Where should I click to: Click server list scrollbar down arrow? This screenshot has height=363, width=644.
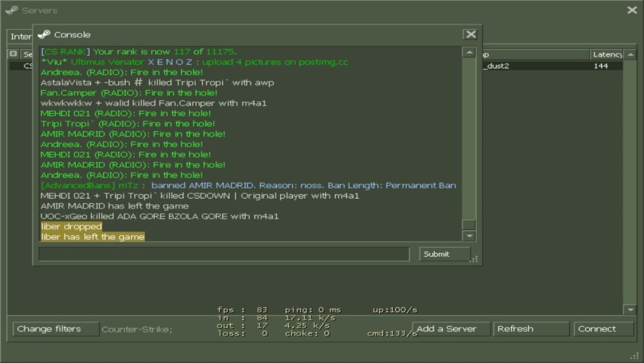tap(630, 309)
